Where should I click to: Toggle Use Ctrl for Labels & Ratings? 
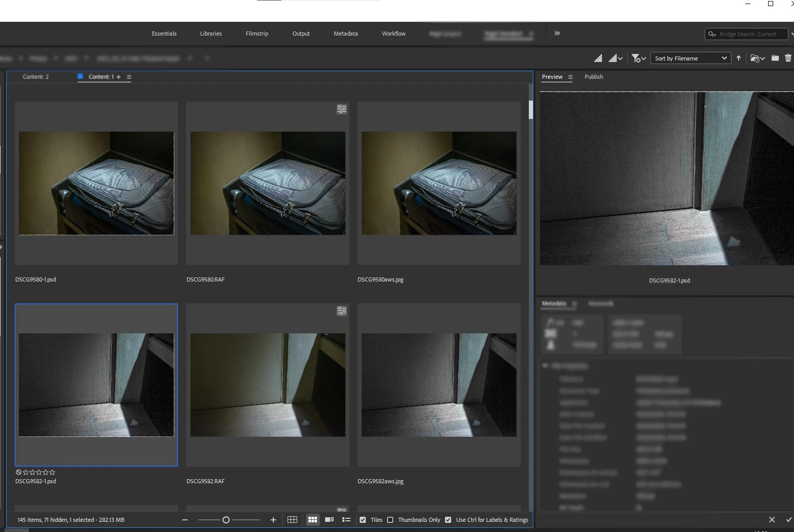pos(448,520)
